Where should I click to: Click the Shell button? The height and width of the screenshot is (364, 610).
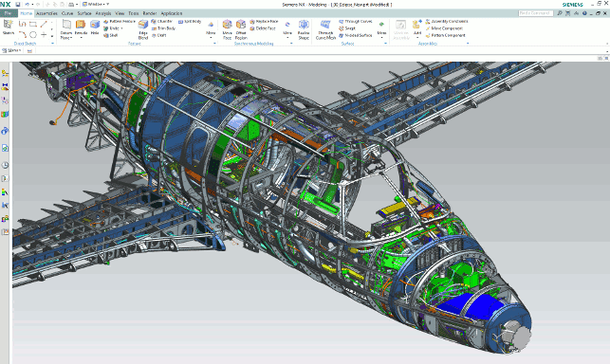tap(110, 35)
